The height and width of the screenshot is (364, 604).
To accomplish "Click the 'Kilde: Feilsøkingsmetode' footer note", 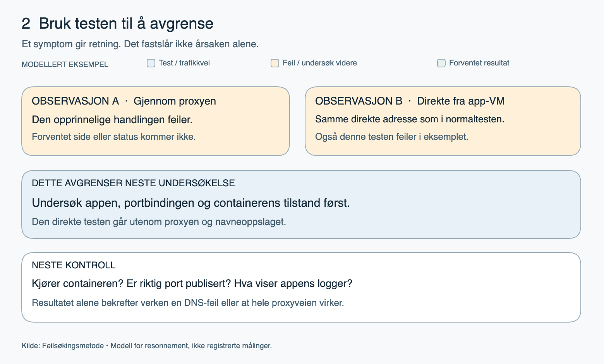I will (x=63, y=346).
